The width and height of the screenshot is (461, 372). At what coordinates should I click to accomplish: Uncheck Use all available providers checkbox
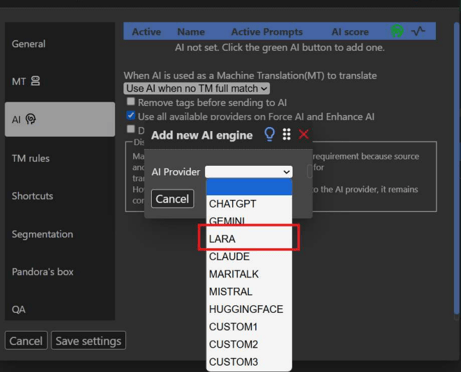point(131,116)
